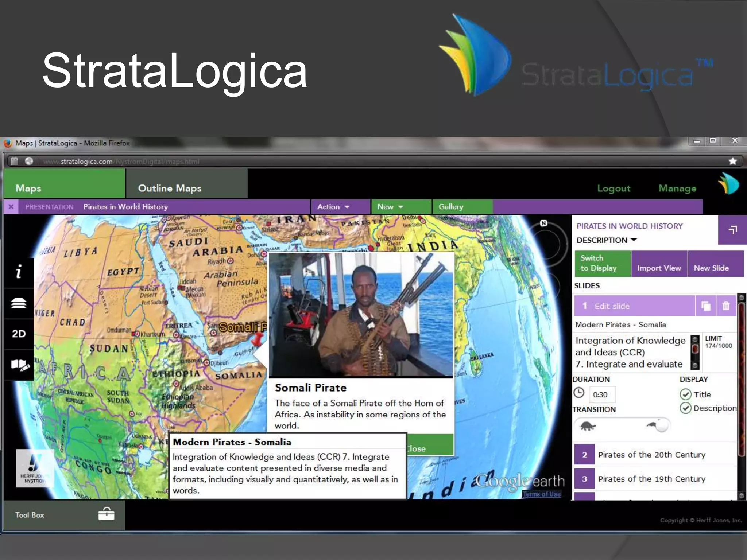Switch map to 2D view
Screen dimensions: 747x560
[x=19, y=334]
